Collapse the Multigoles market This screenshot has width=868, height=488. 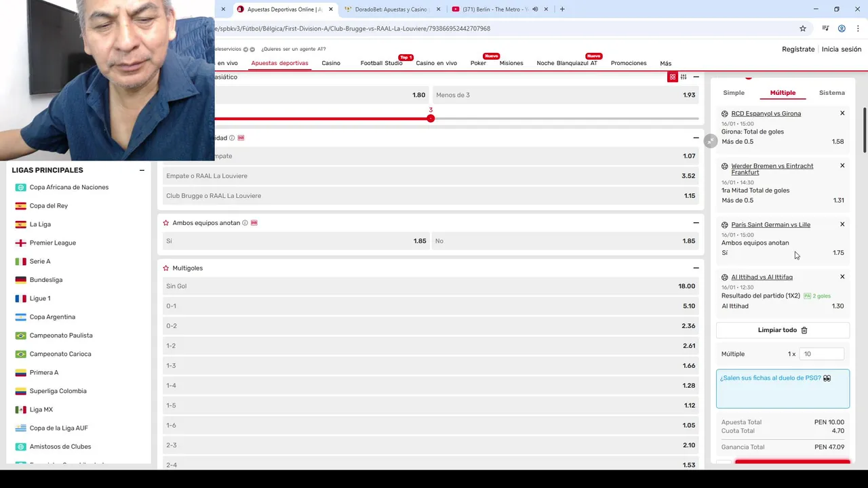696,268
